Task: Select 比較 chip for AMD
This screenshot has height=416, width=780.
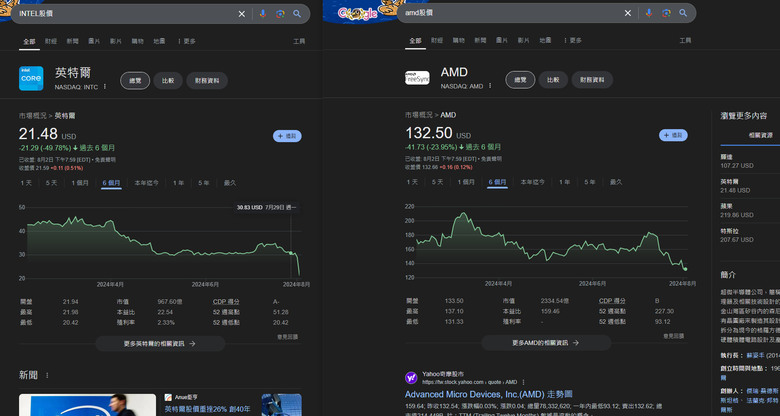Action: (553, 80)
